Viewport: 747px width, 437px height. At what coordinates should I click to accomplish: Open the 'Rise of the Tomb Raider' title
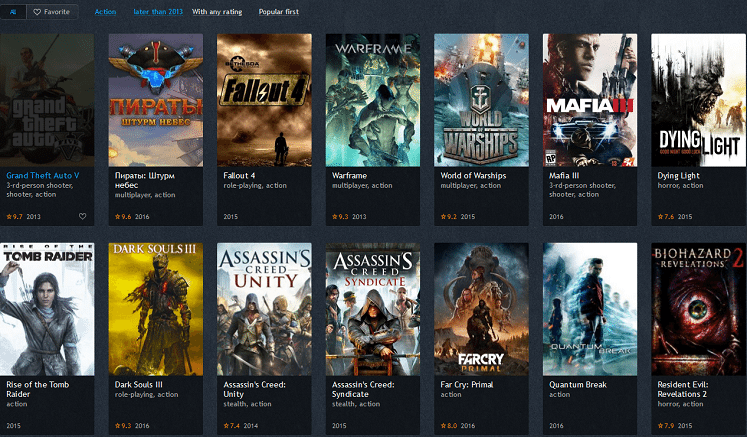pyautogui.click(x=38, y=389)
